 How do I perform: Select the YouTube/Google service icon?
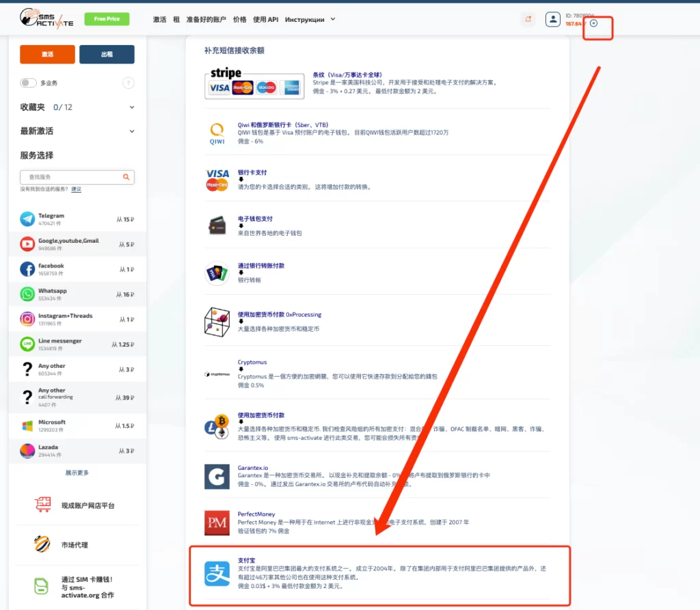coord(27,244)
